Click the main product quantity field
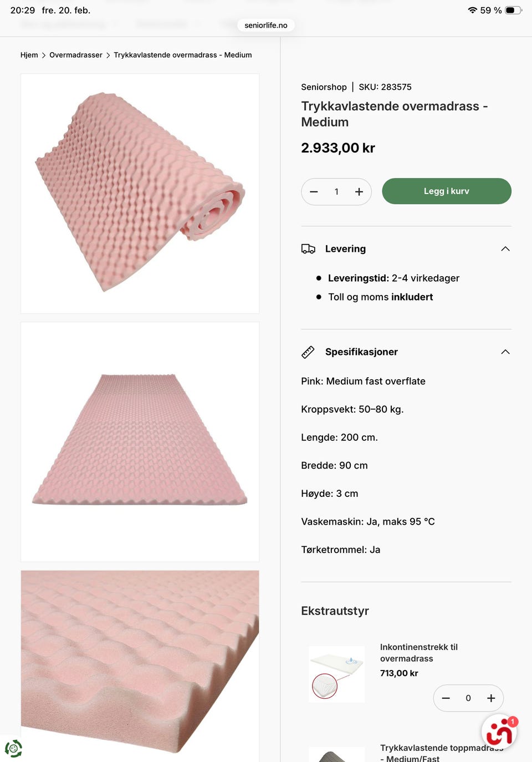The width and height of the screenshot is (532, 762). [336, 192]
